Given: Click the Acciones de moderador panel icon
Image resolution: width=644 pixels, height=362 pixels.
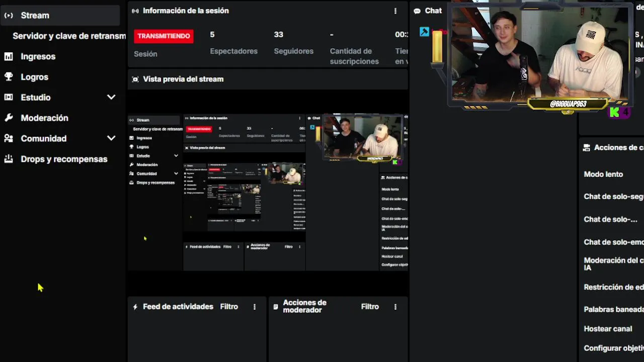Looking at the screenshot, I should [276, 307].
